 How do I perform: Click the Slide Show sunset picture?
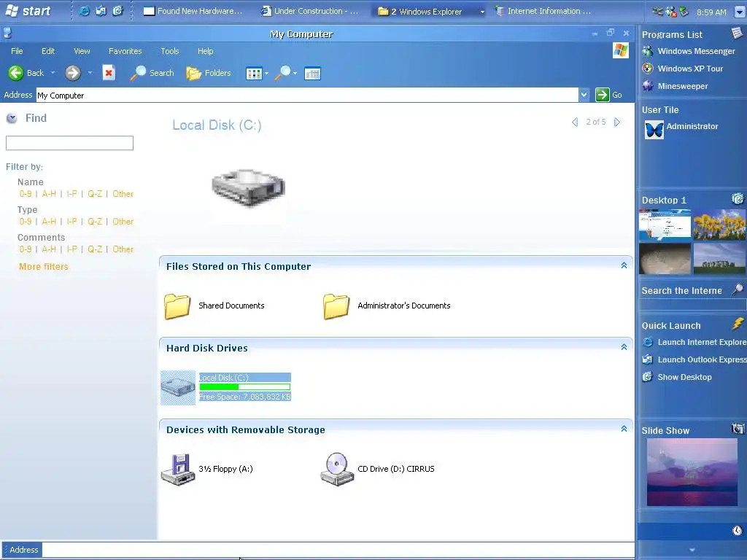(692, 472)
